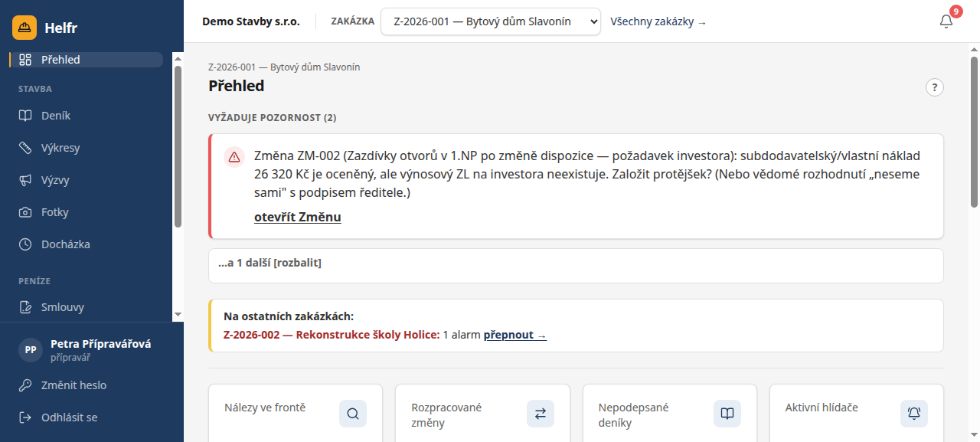This screenshot has width=980, height=442.
Task: Click the Deník book icon
Action: (x=25, y=116)
